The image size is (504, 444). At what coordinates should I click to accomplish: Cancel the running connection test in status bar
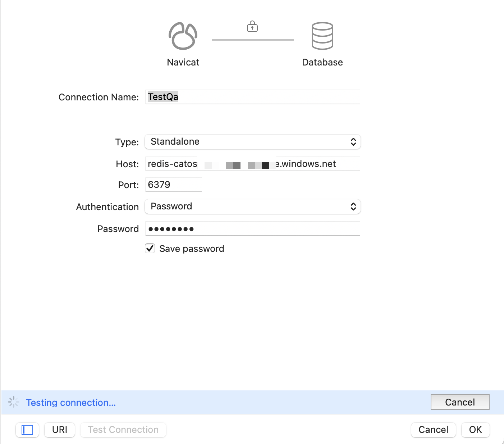point(460,402)
